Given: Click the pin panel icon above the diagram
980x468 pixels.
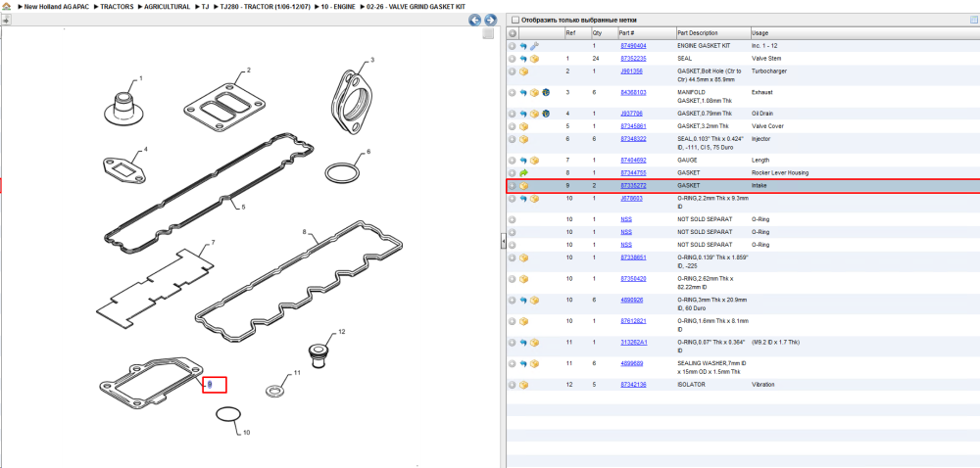Looking at the screenshot, I should point(6,20).
